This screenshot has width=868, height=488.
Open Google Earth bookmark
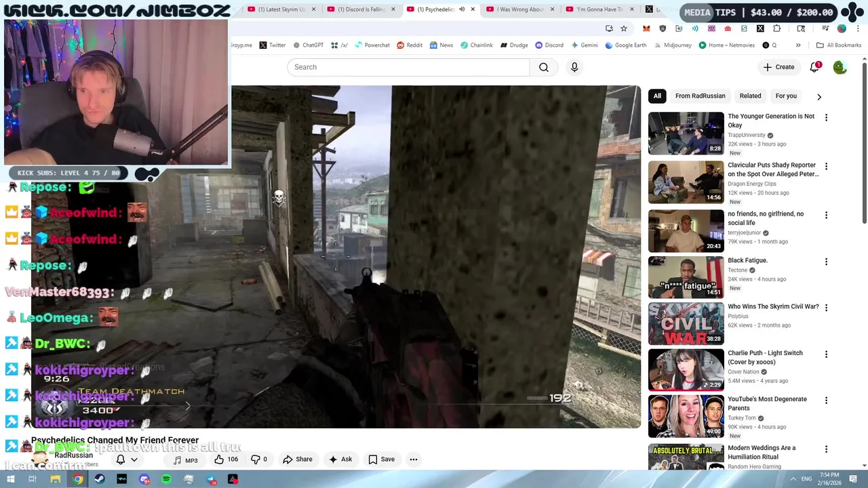point(625,45)
